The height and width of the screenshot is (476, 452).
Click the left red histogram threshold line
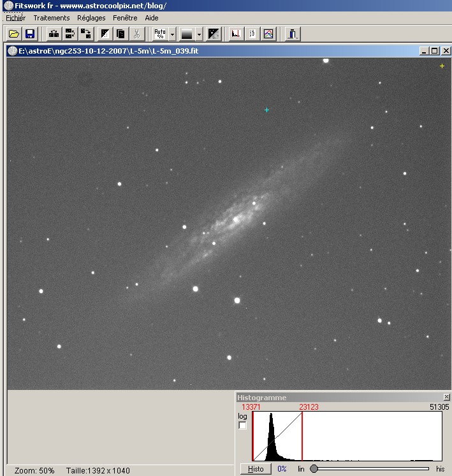[x=252, y=436]
